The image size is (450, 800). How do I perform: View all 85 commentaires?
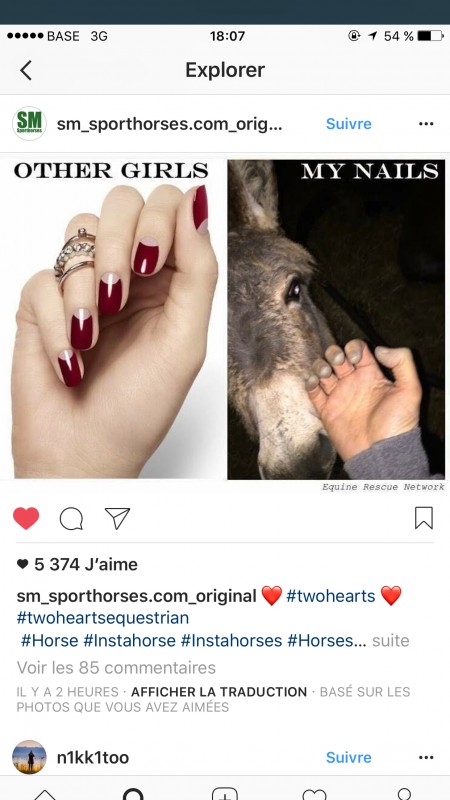[116, 668]
